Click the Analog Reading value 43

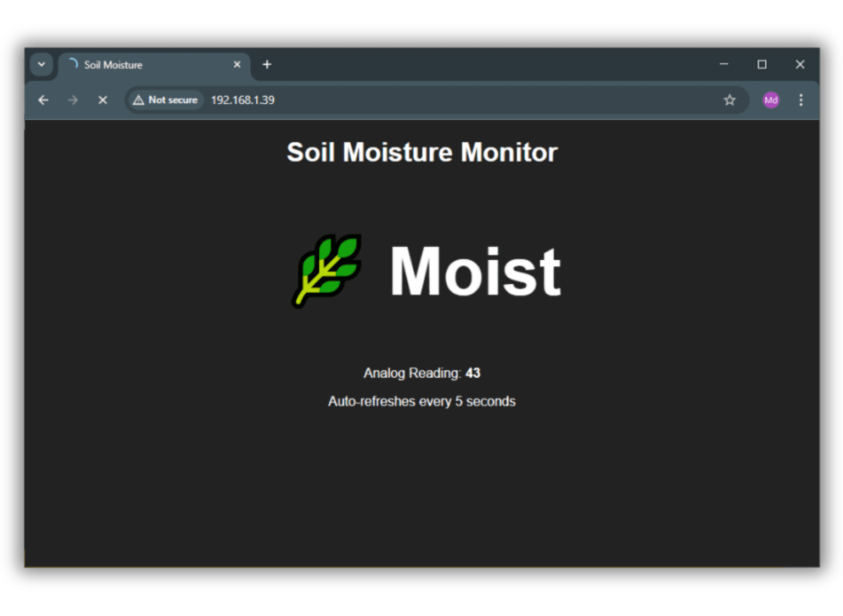click(x=473, y=373)
